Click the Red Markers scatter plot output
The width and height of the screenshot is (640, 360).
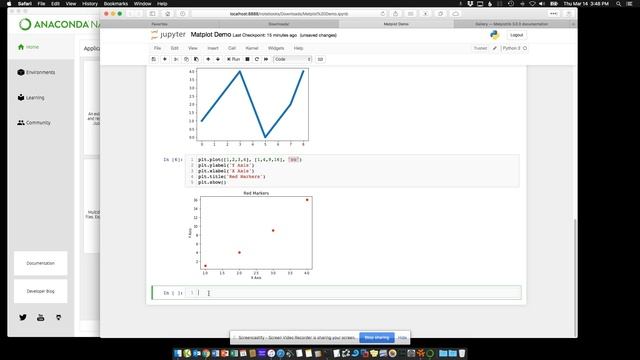[250, 235]
